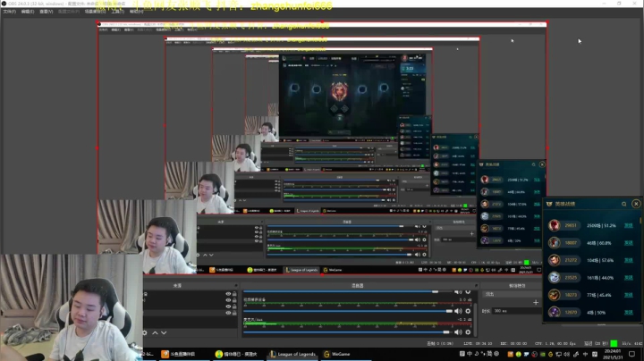Open source properties gear in sources panel
Viewport: 644px width, 361px height.
tap(145, 332)
